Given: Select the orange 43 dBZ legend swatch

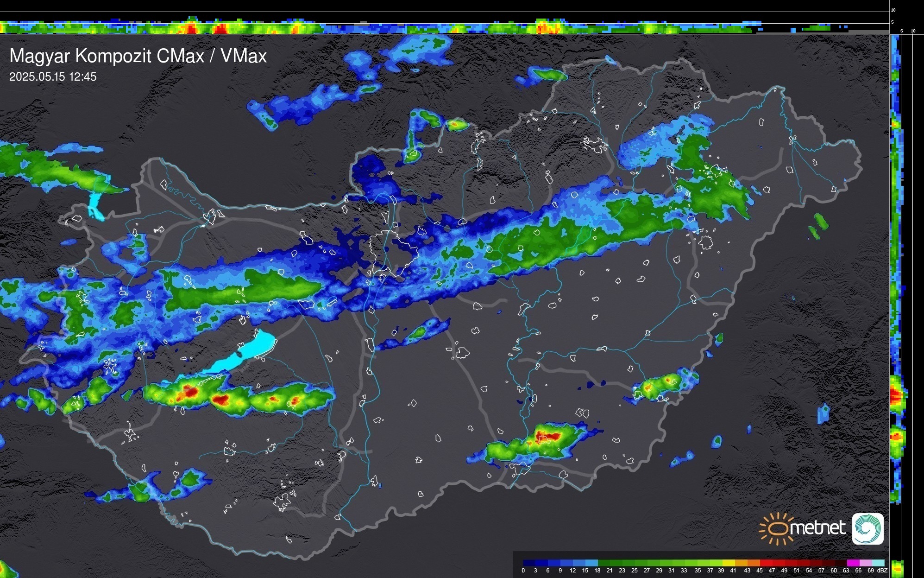Looking at the screenshot, I should pyautogui.click(x=754, y=563).
